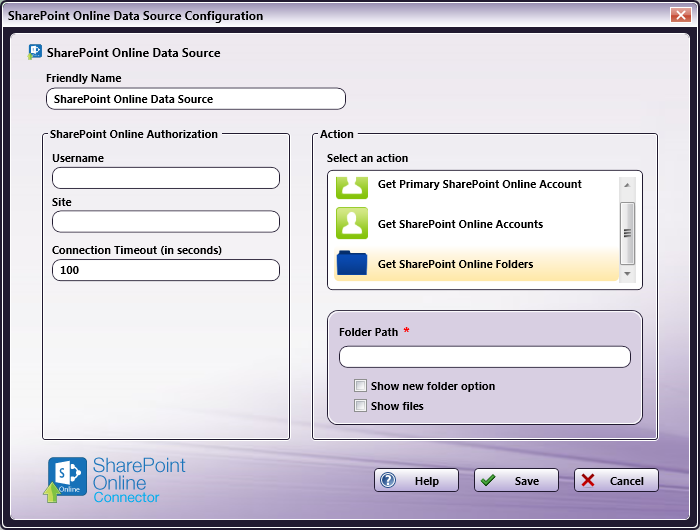This screenshot has height=530, width=700.
Task: Focus the Folder Path input field
Action: click(x=485, y=357)
